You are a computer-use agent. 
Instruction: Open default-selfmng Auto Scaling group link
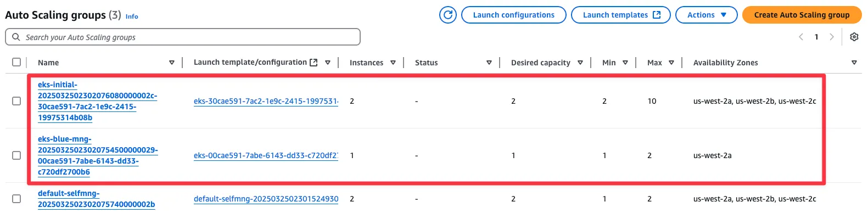96,199
